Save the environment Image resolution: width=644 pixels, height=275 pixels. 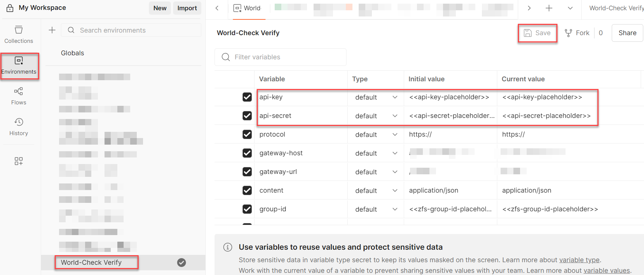(537, 33)
